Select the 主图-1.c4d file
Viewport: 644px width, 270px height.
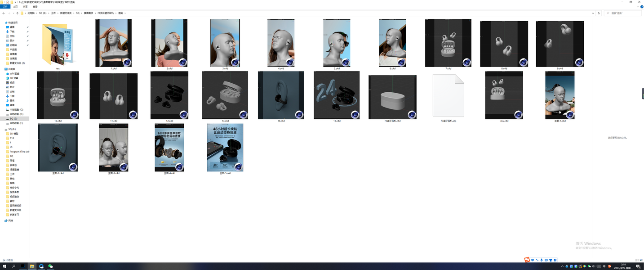pyautogui.click(x=560, y=95)
